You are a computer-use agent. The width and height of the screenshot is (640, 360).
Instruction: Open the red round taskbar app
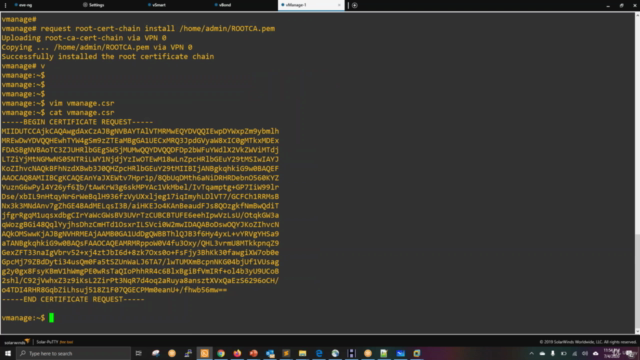click(253, 353)
